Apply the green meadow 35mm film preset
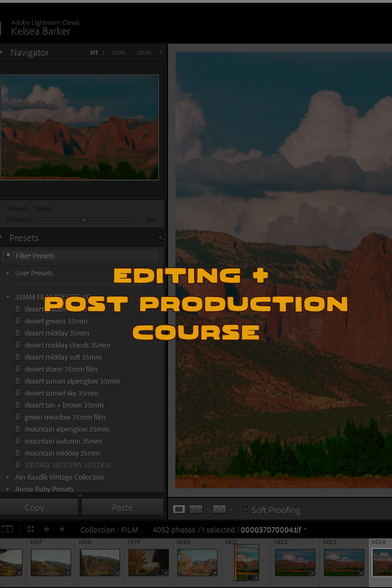 pos(65,417)
